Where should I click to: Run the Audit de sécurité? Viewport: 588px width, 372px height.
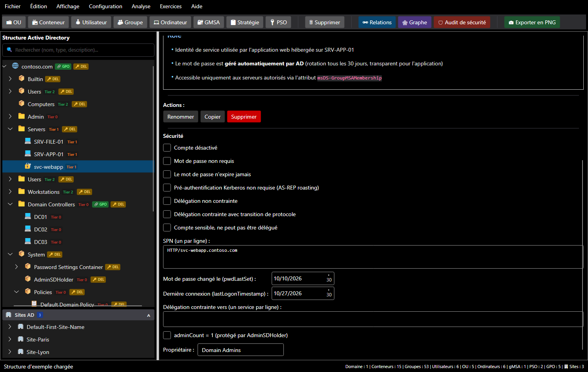coord(462,22)
